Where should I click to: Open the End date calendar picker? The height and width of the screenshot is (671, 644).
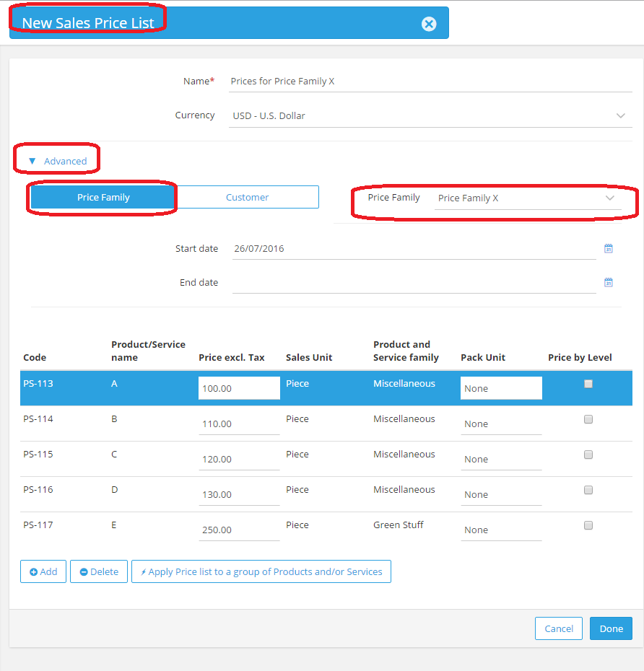608,283
